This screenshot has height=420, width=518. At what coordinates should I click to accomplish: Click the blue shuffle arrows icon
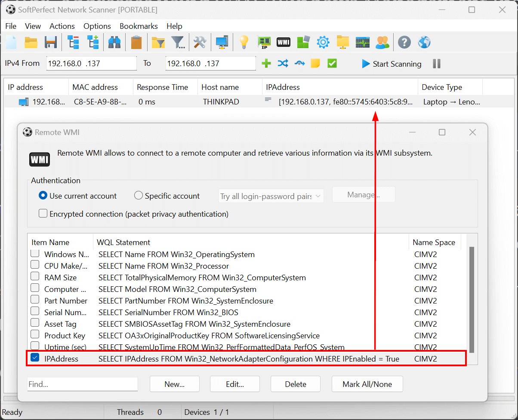283,64
